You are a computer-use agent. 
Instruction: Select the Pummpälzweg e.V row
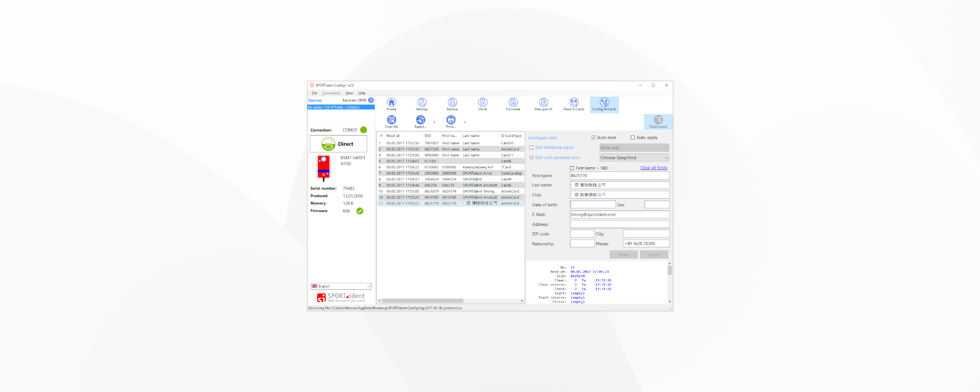[451, 167]
